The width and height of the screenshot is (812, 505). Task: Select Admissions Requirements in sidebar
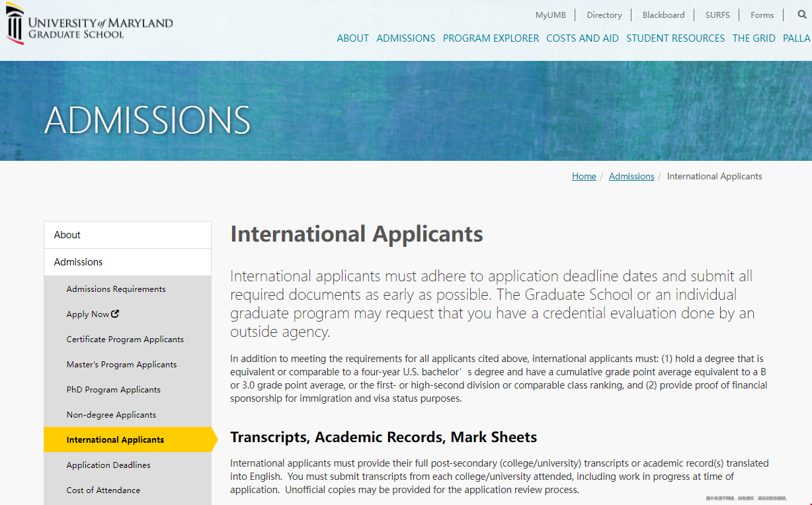tap(116, 289)
